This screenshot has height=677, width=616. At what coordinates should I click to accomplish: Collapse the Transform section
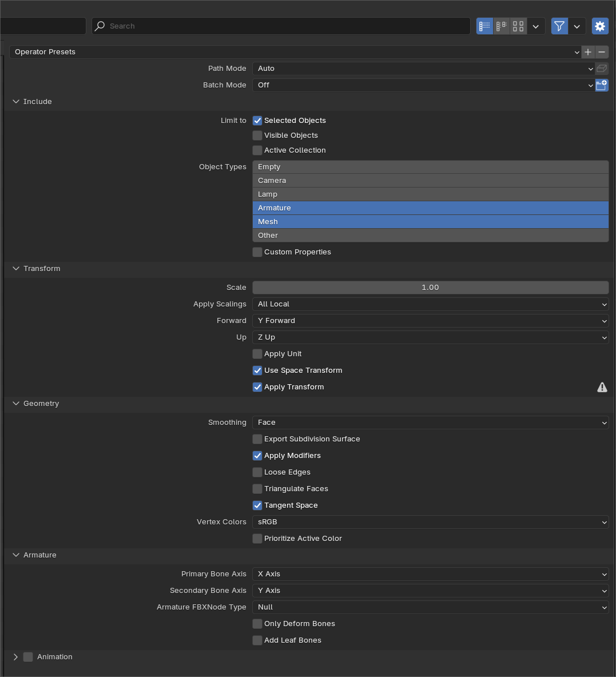point(16,269)
